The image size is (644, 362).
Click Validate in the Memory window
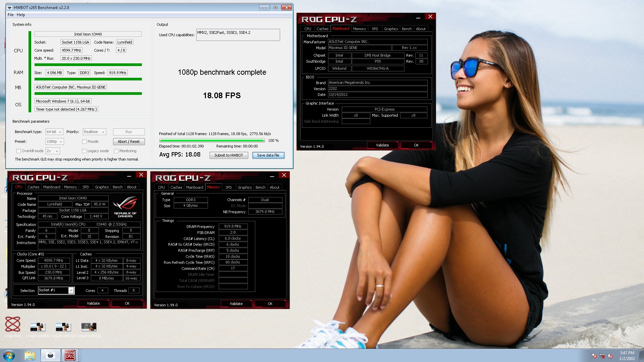236,304
